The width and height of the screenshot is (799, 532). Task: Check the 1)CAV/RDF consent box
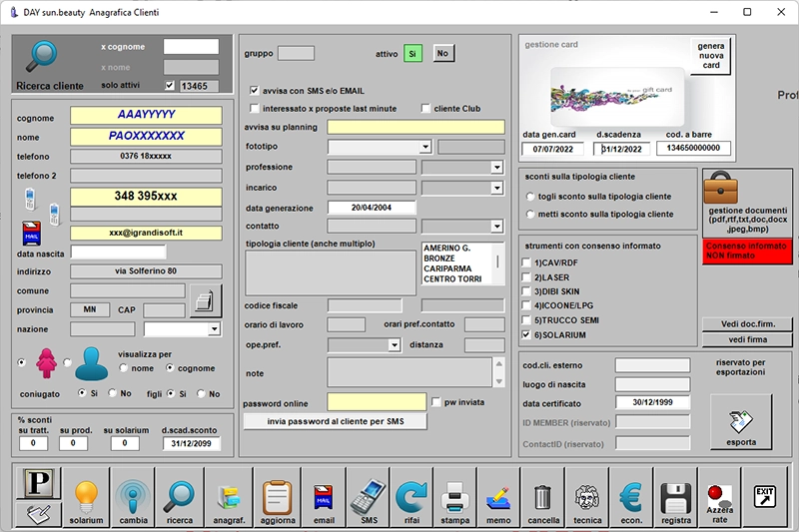click(x=526, y=263)
